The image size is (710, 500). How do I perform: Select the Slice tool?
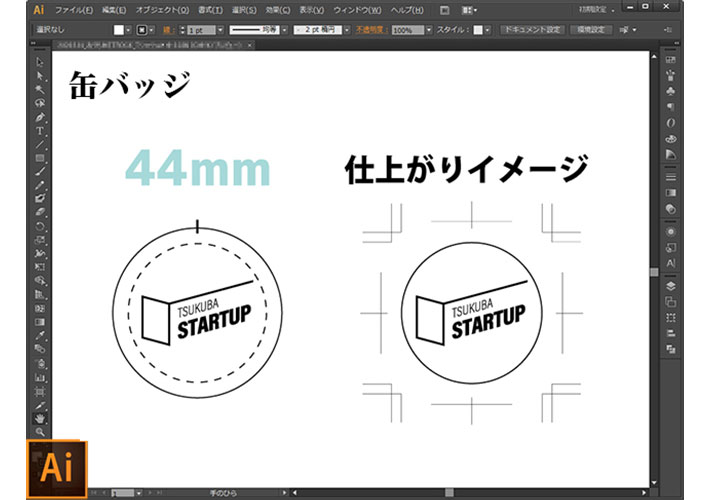point(40,405)
